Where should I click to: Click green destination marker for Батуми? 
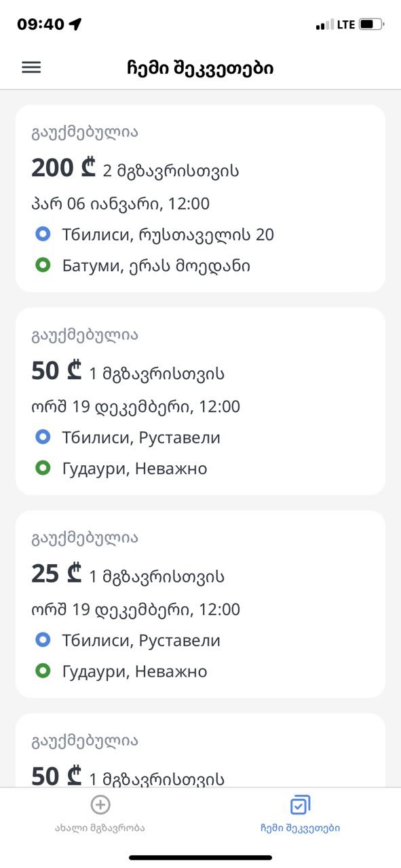pos(43,265)
